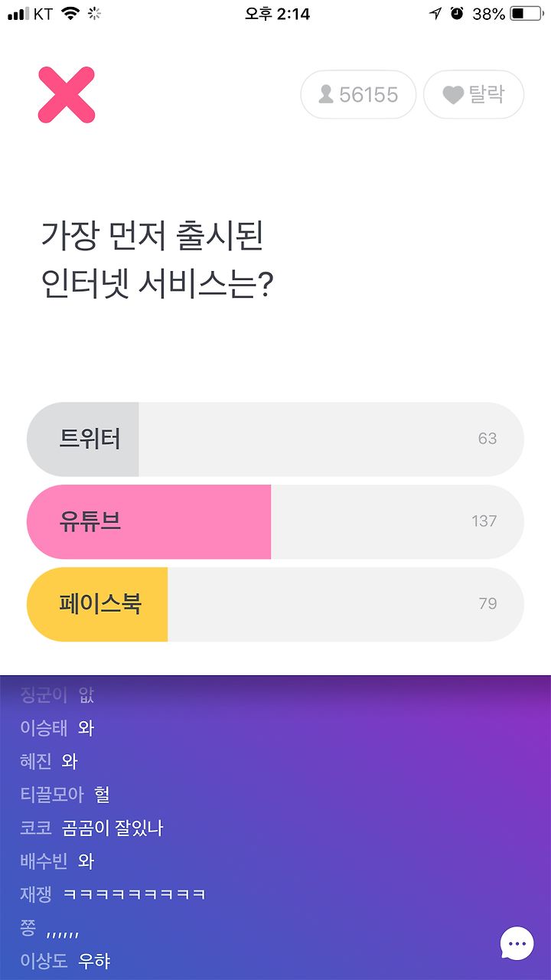Tap 재쟁's ㅋㅋㅋ chat message
The width and height of the screenshot is (551, 980).
[x=134, y=894]
